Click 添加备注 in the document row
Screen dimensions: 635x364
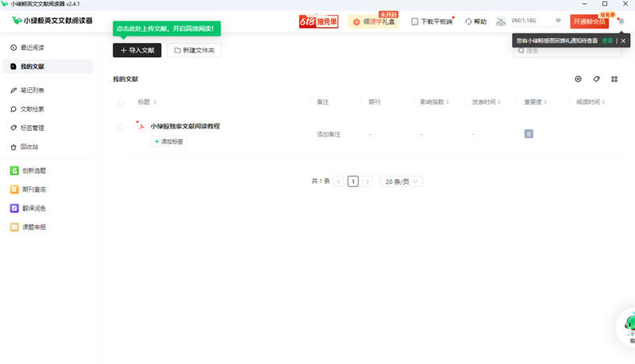329,134
